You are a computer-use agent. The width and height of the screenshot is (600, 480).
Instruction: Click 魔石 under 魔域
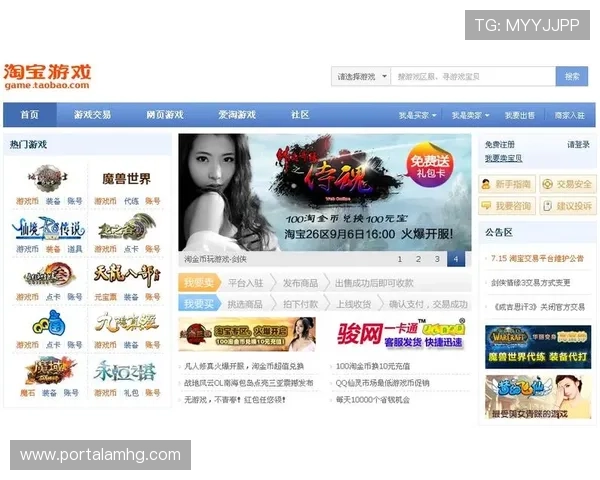point(28,393)
